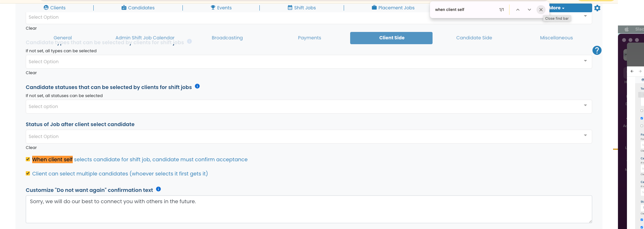Switch to the Payments tab

coord(310,38)
